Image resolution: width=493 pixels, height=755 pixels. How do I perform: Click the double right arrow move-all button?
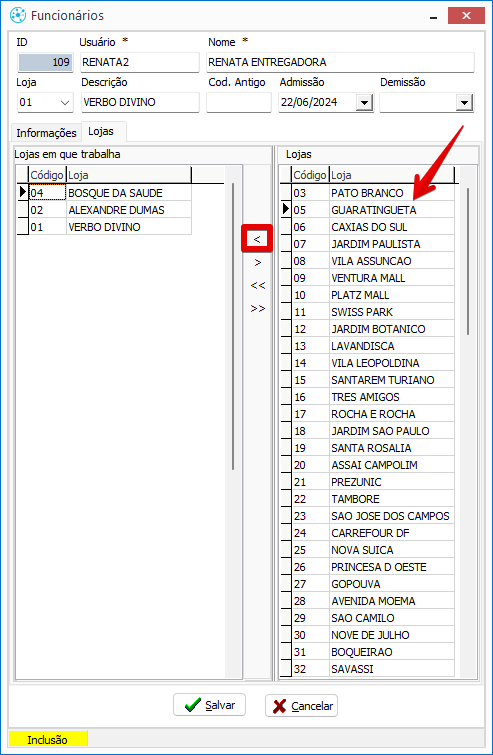click(258, 309)
